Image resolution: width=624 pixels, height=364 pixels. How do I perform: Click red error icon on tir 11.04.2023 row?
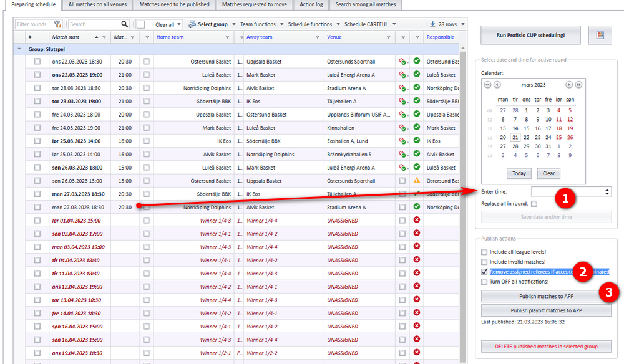(417, 272)
